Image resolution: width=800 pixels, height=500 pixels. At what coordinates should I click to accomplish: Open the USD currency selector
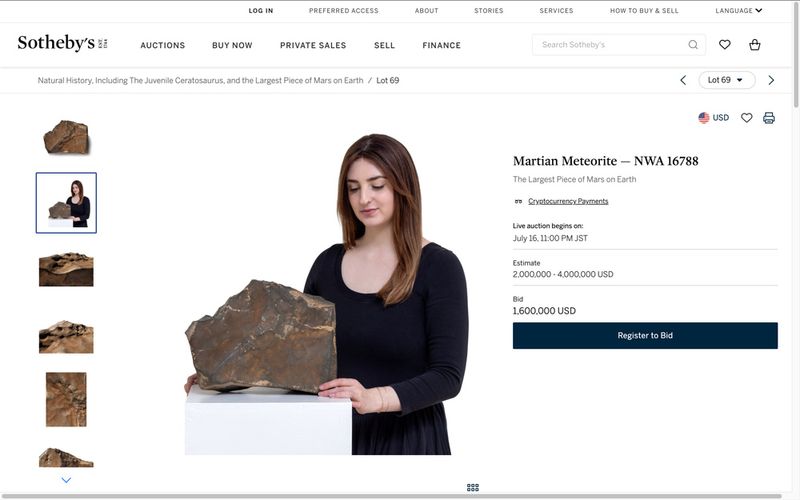713,118
